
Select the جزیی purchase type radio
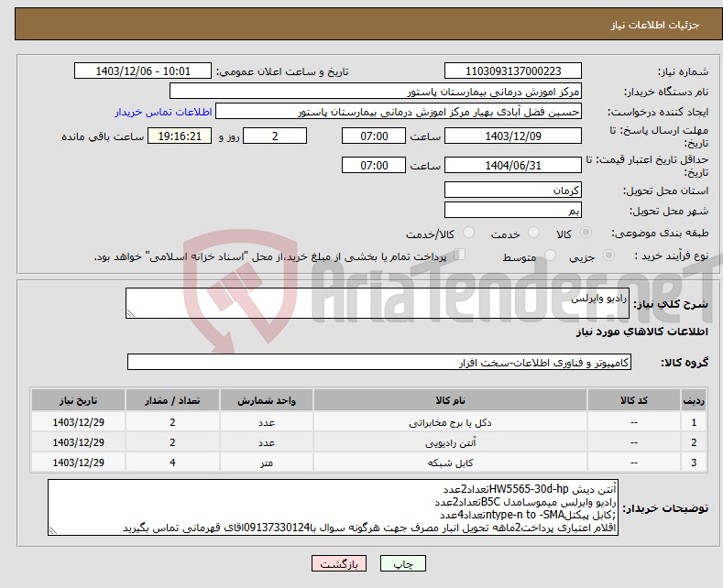coord(608,256)
